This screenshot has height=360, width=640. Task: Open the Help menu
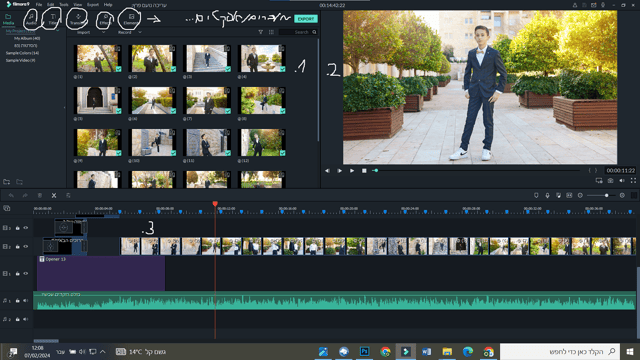coord(108,5)
